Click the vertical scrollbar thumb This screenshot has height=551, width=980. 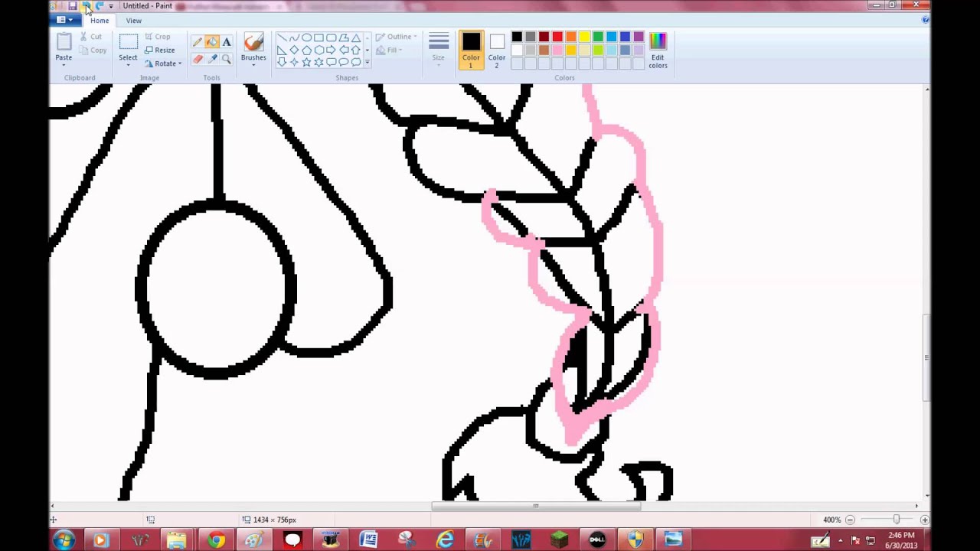point(927,357)
